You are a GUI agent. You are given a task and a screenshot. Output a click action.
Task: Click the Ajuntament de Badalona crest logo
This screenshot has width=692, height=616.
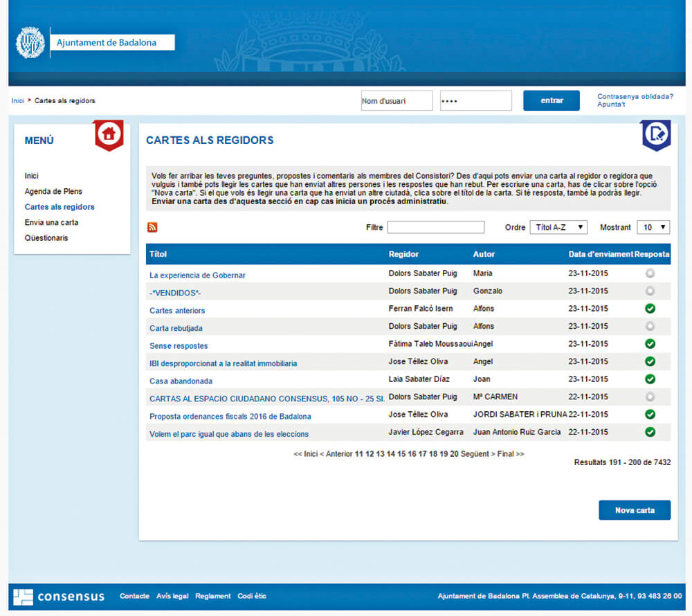(30, 43)
